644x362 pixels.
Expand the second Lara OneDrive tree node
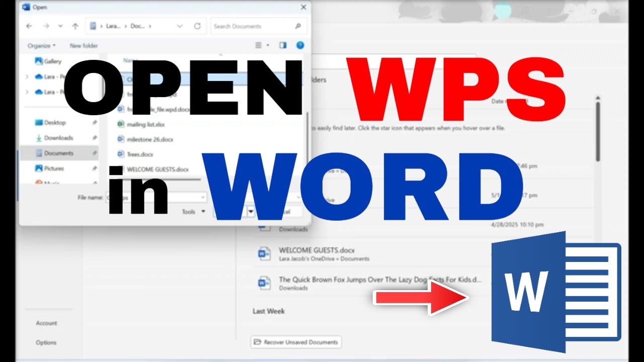click(27, 92)
